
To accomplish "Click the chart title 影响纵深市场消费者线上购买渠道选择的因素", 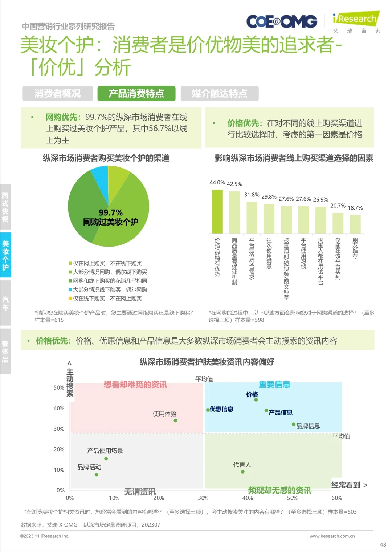I will 294,158.
